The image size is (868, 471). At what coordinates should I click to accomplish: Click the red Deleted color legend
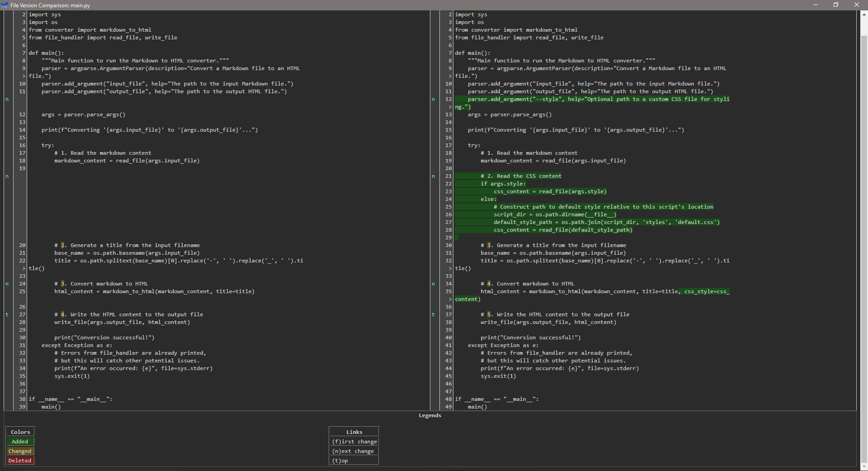coord(20,461)
